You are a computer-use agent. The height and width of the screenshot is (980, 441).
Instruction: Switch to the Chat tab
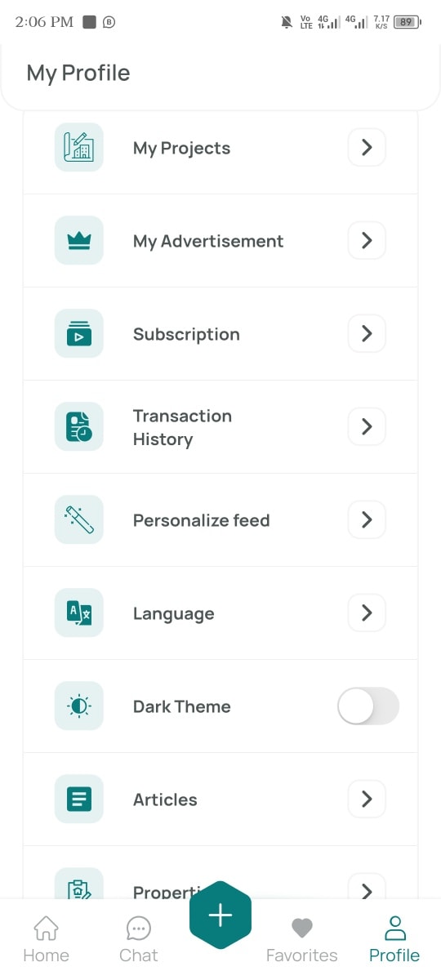[x=139, y=940]
